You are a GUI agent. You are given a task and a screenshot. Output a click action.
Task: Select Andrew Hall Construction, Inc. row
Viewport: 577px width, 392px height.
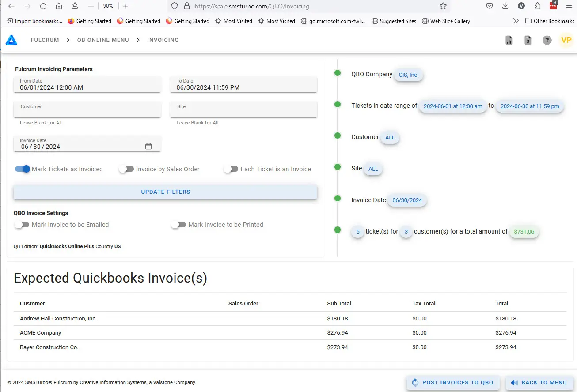[290, 319]
